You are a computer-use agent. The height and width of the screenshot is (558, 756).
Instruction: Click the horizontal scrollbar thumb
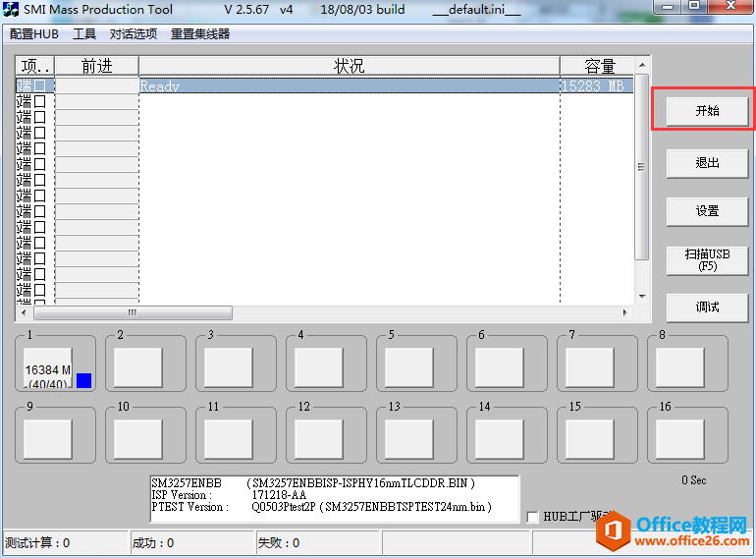133,312
